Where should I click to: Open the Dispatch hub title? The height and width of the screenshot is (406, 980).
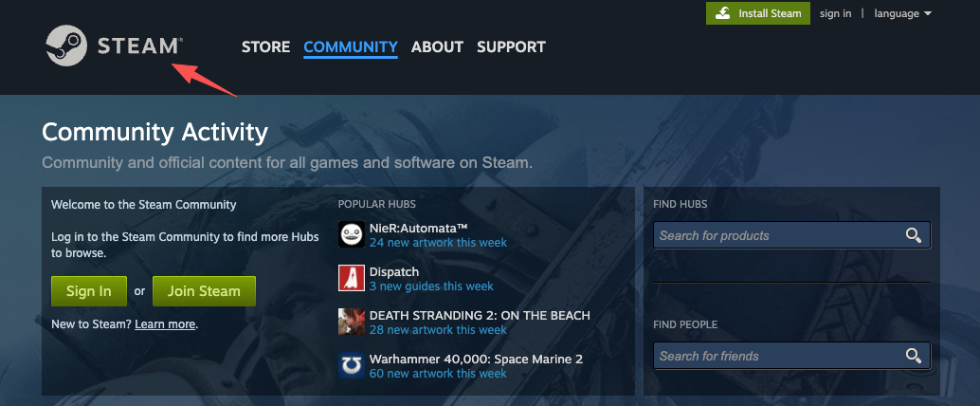point(394,271)
